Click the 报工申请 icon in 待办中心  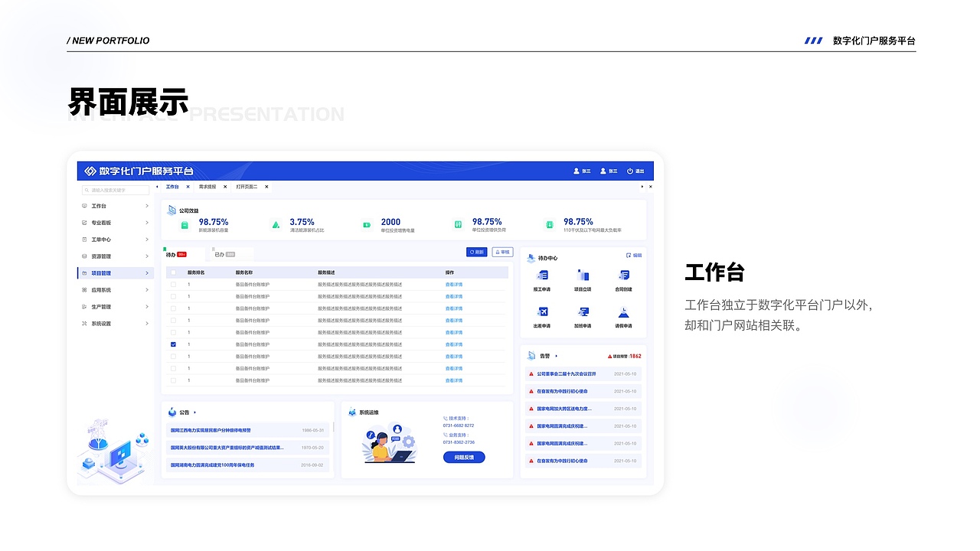[x=543, y=275]
